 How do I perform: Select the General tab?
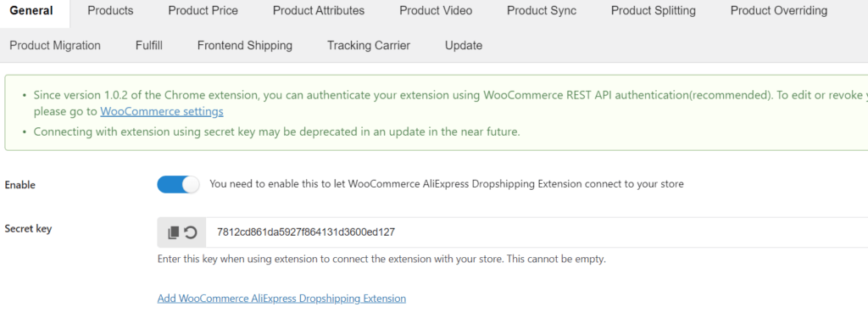(x=31, y=10)
